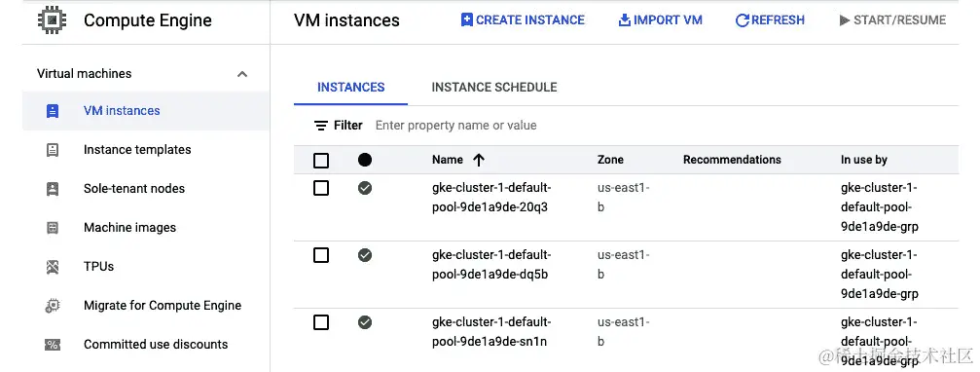
Task: Click the status column header dot
Action: 365,160
